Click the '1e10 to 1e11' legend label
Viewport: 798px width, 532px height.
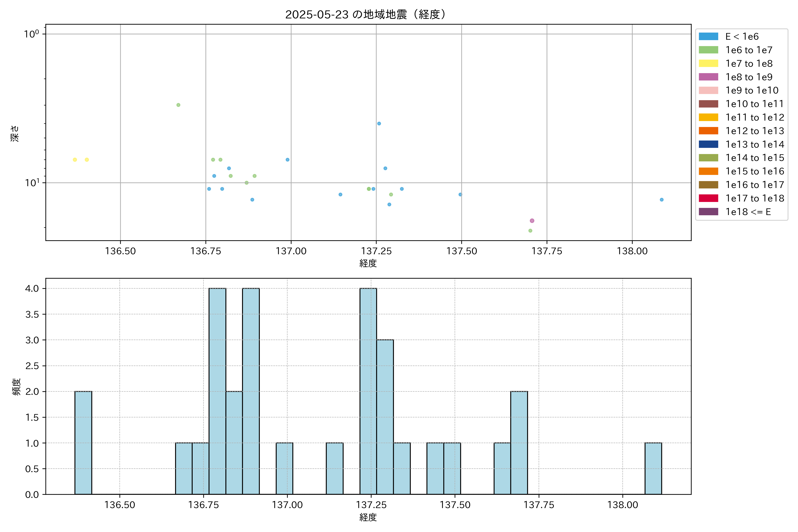point(755,104)
